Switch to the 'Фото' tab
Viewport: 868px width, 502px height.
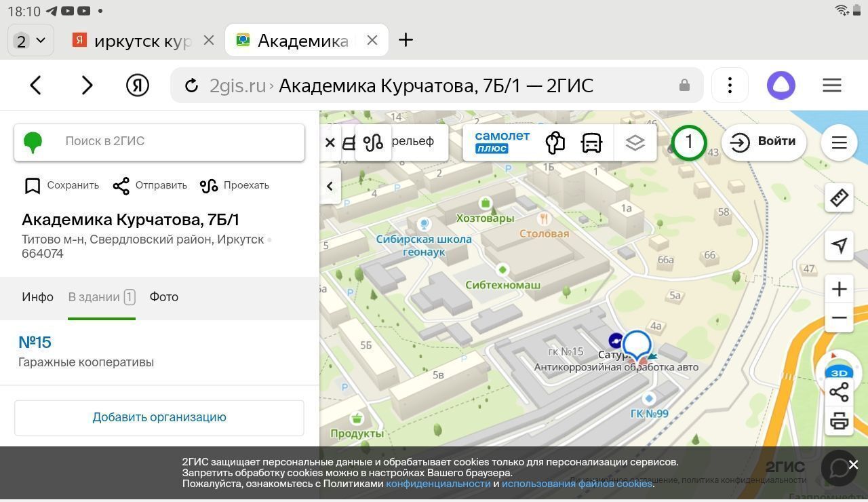click(x=164, y=297)
